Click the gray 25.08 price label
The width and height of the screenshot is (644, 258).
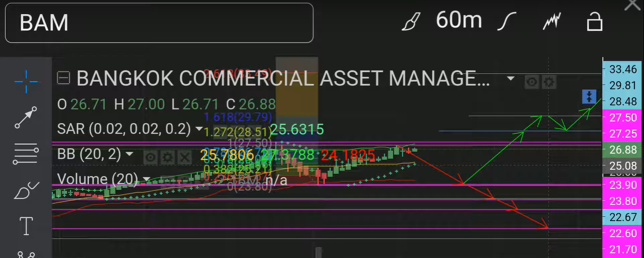pos(623,166)
